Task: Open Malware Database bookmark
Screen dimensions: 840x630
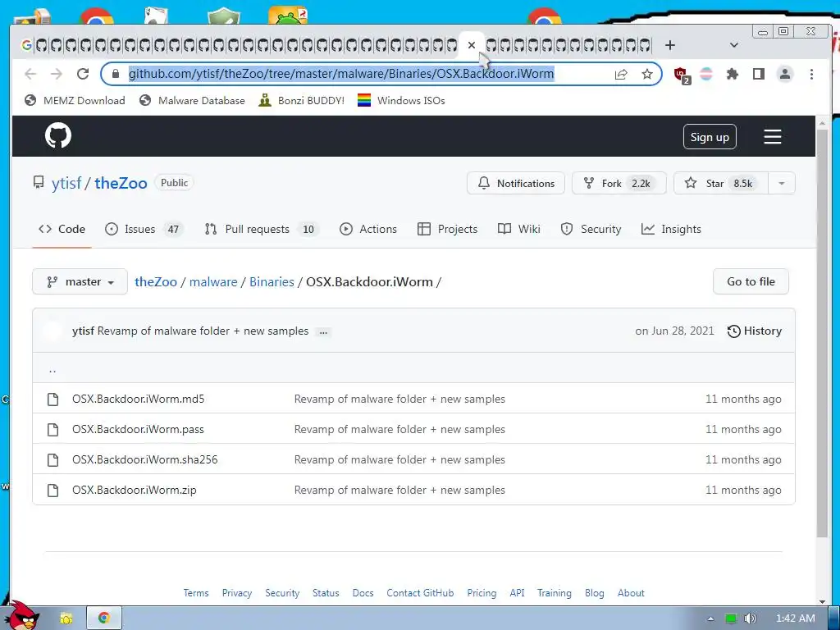Action: pyautogui.click(x=192, y=101)
